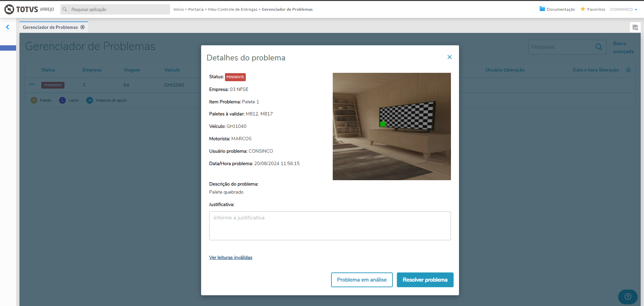Click the Material de apoio legend icon
The image size is (644, 306).
click(x=90, y=100)
